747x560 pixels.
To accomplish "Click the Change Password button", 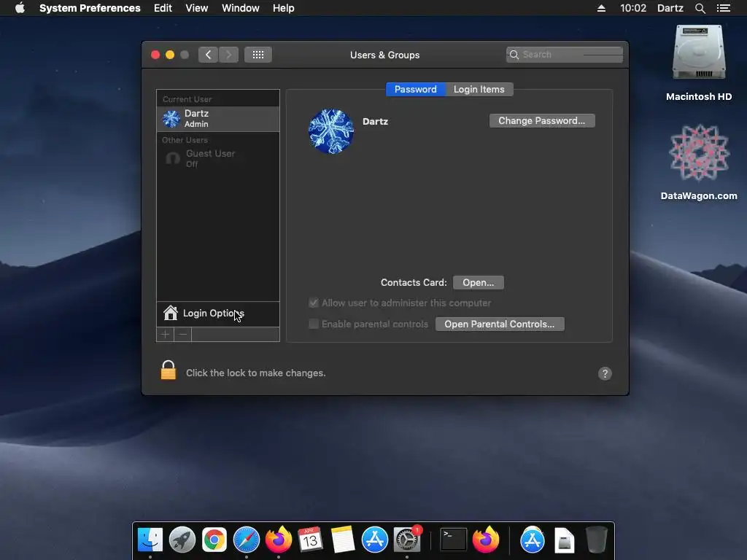I will (542, 120).
